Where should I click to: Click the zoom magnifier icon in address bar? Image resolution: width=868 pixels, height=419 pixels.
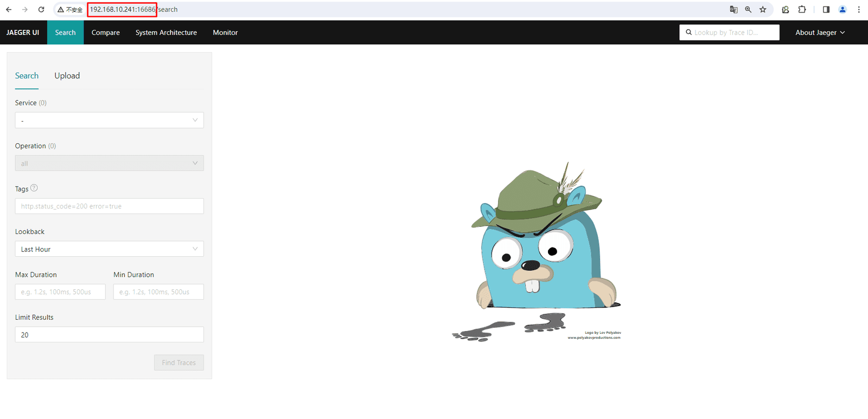pyautogui.click(x=748, y=9)
